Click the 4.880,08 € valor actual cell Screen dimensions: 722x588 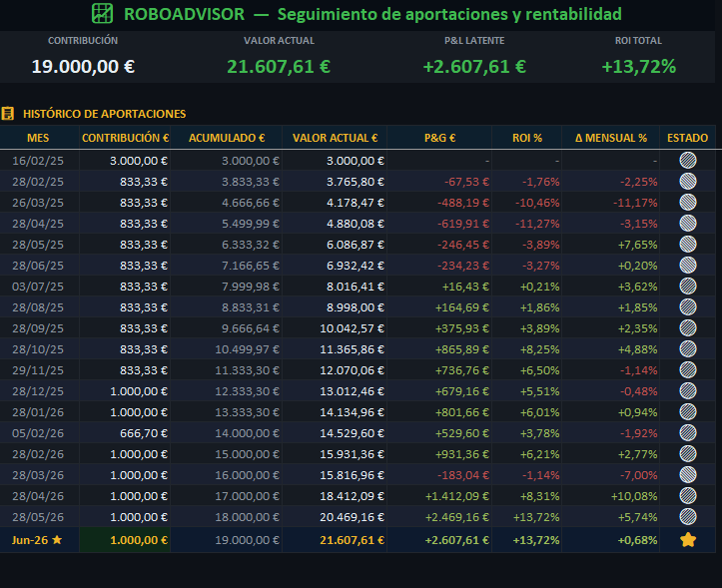click(335, 224)
